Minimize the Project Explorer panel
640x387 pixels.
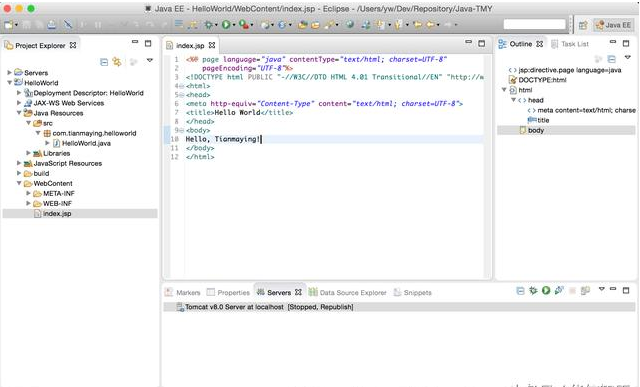[135, 42]
